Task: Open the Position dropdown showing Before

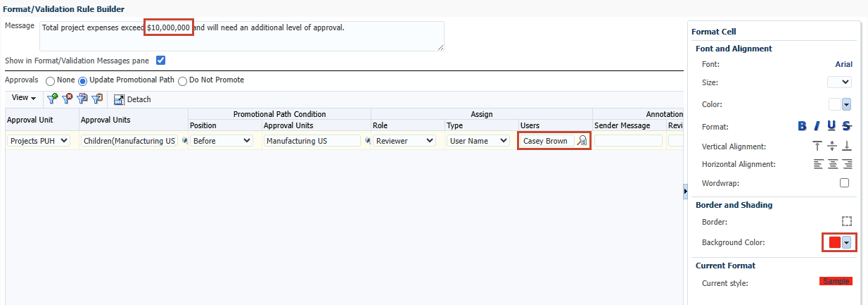Action: [222, 141]
